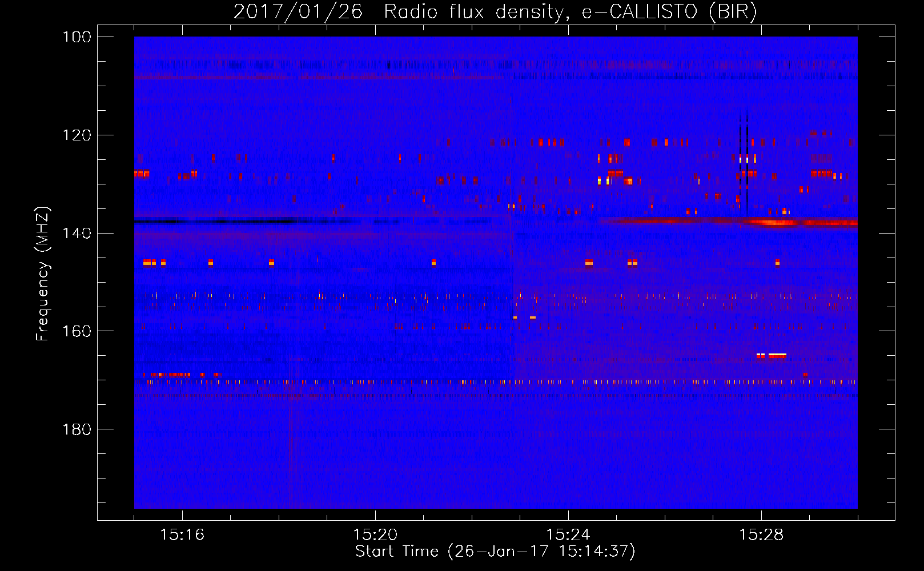
Task: Click the bright white burst near 165 MHz
Action: tap(772, 356)
